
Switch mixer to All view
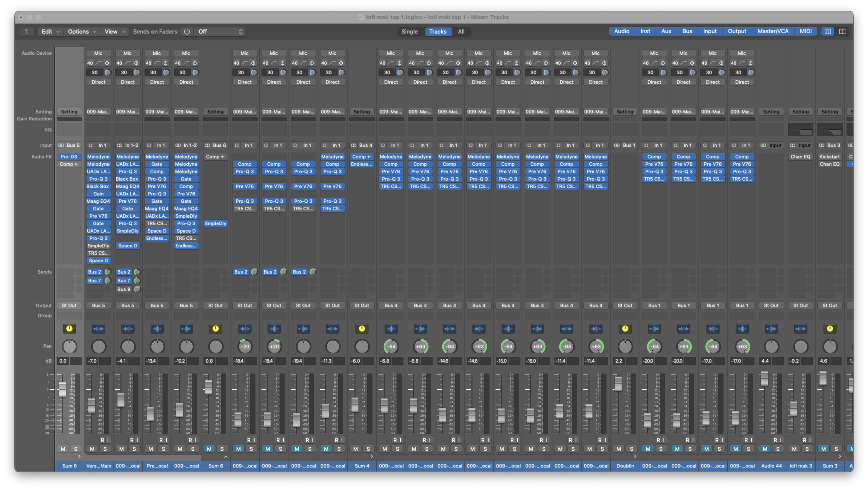point(461,32)
